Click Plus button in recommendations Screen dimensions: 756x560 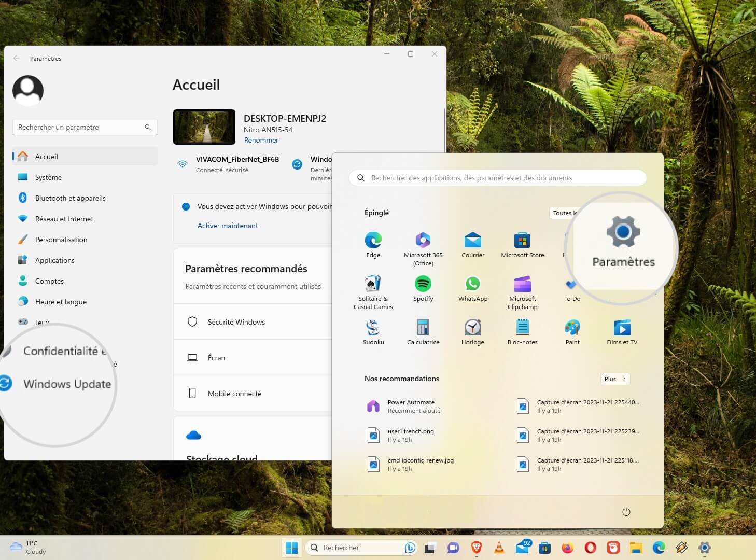(x=615, y=379)
